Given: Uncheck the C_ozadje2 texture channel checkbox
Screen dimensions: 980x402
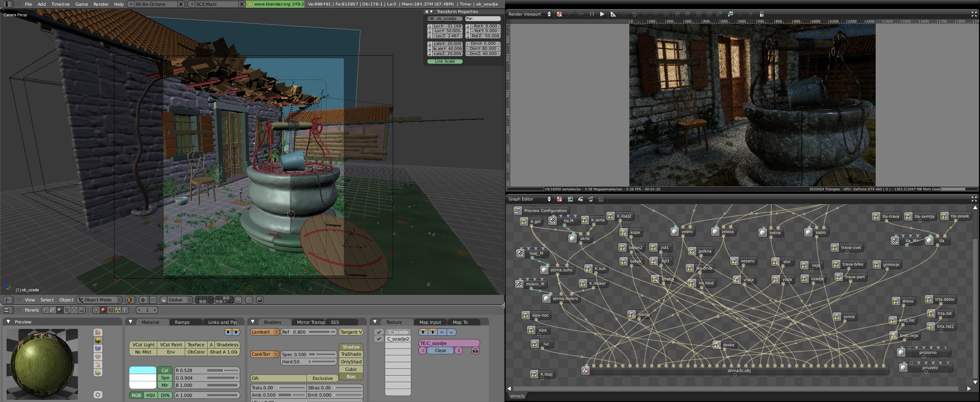Looking at the screenshot, I should 379,339.
